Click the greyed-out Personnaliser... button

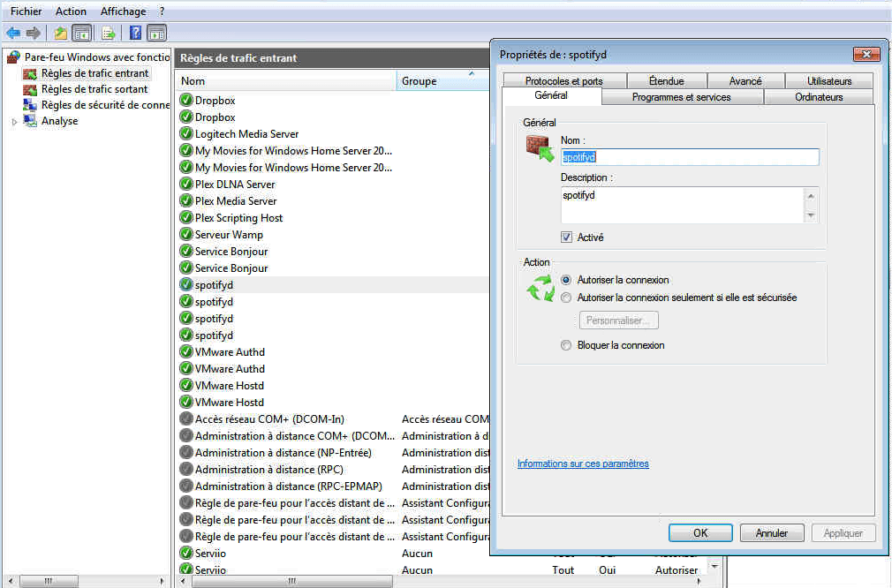(618, 320)
